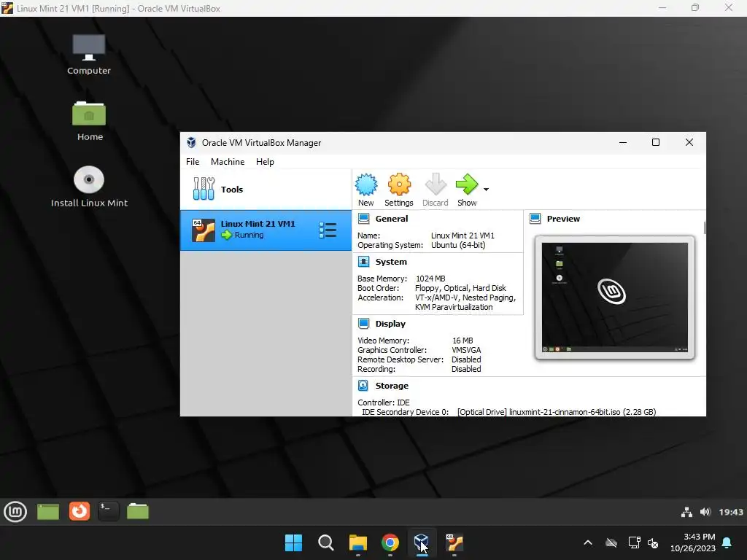Open Windows taskbar Search

tap(326, 542)
